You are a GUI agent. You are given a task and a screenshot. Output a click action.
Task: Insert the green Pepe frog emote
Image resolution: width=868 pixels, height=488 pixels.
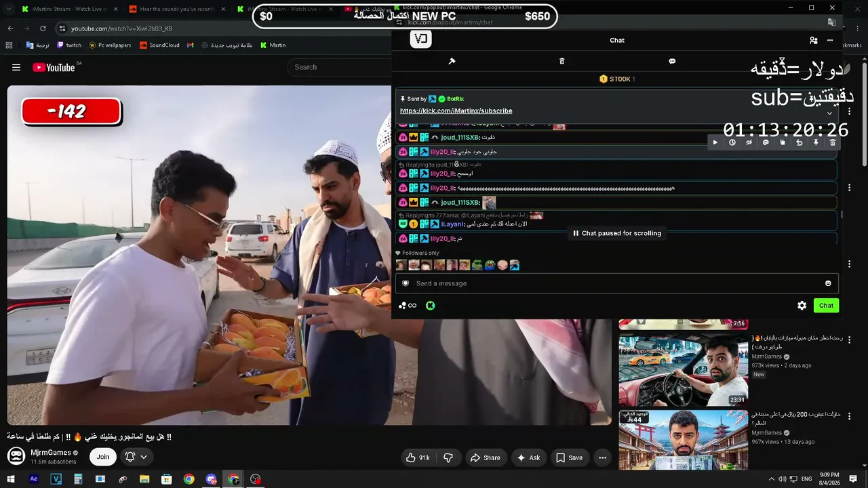point(477,265)
